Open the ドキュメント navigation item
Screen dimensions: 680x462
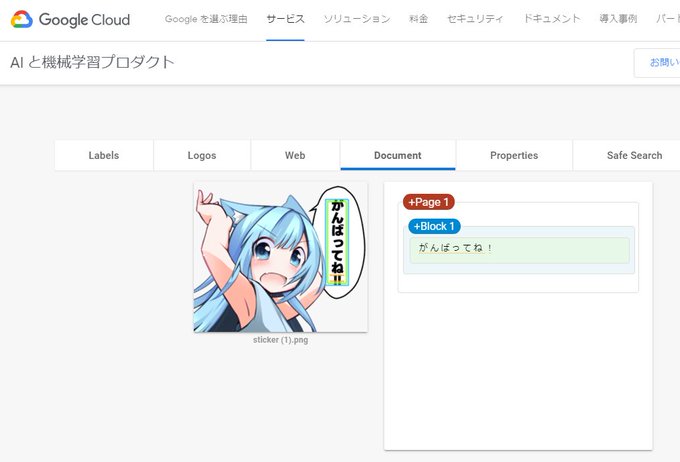pos(552,19)
